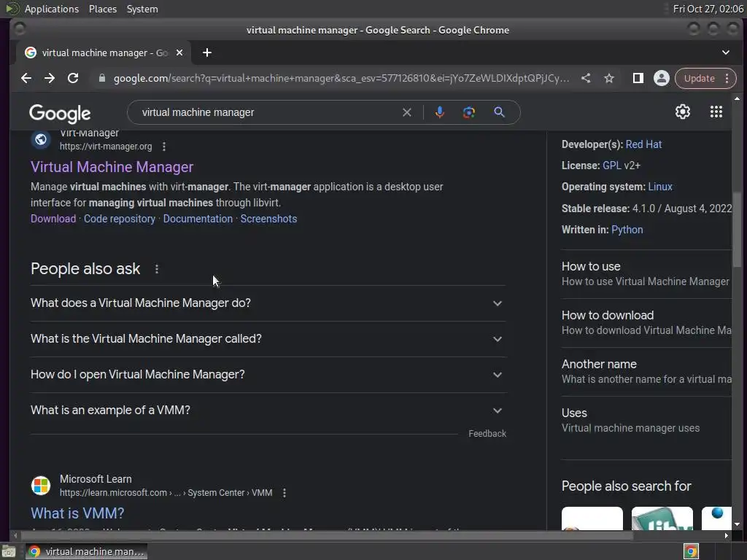The height and width of the screenshot is (560, 747).
Task: Open Google apps grid
Action: click(x=716, y=112)
